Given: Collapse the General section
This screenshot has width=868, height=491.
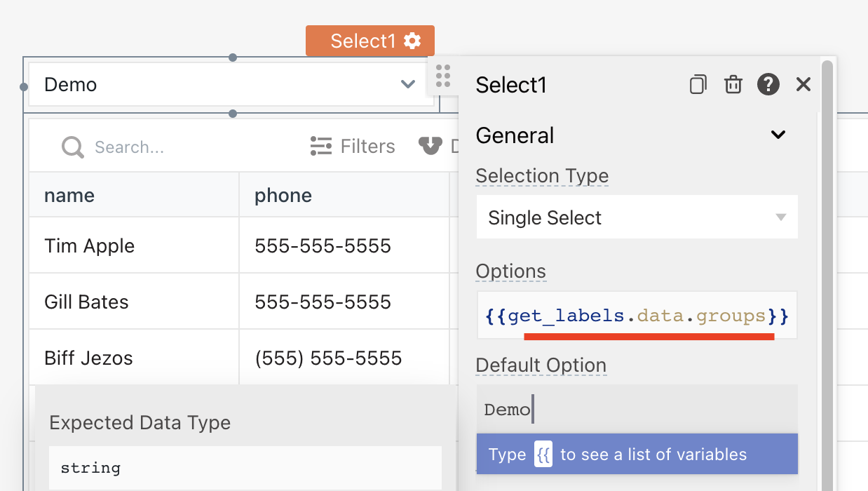Looking at the screenshot, I should click(x=778, y=135).
